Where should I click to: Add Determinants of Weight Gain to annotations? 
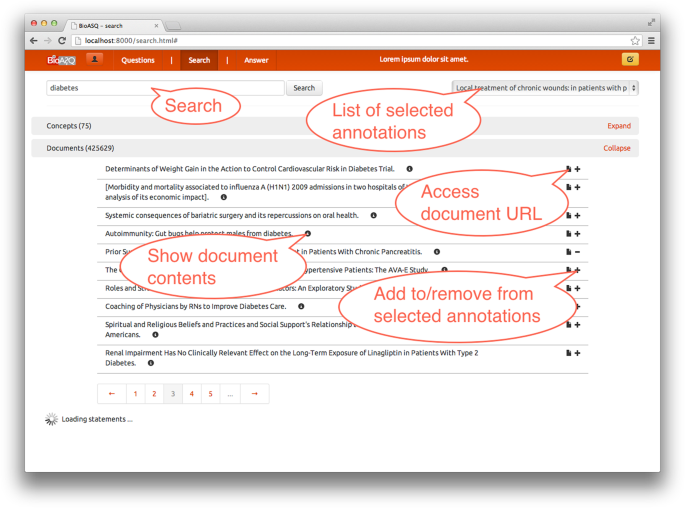click(577, 169)
